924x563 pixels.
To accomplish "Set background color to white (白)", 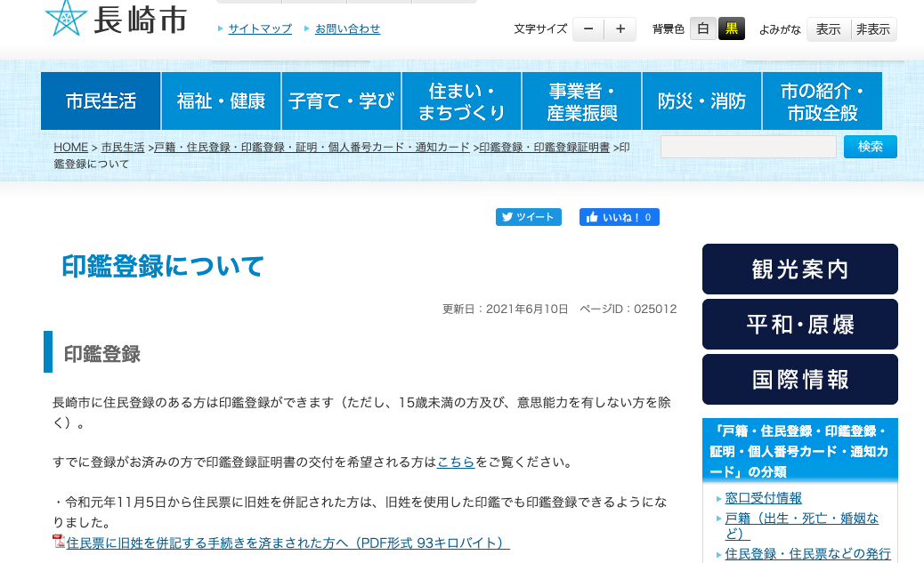I will coord(702,29).
